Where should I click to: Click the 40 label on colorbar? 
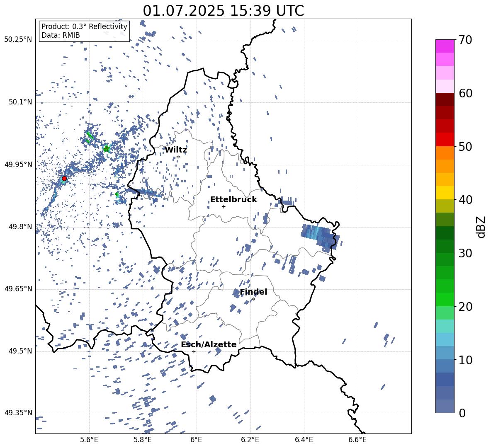pos(465,200)
